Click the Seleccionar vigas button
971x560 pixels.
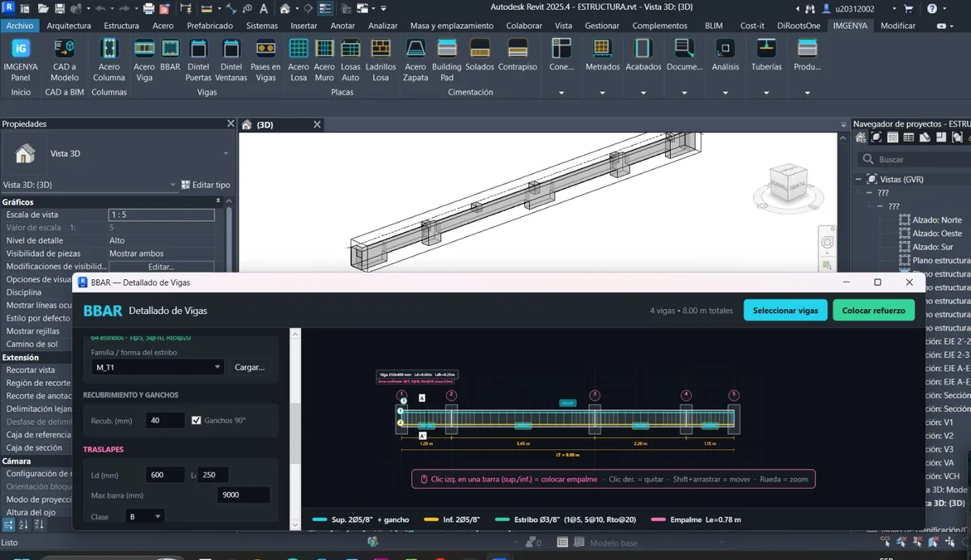pos(785,311)
